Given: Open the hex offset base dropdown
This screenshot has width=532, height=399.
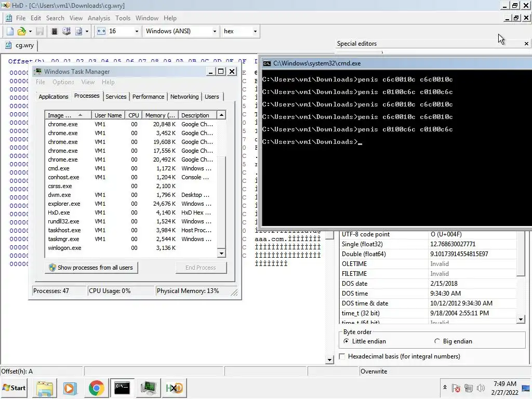Looking at the screenshot, I should (x=255, y=31).
